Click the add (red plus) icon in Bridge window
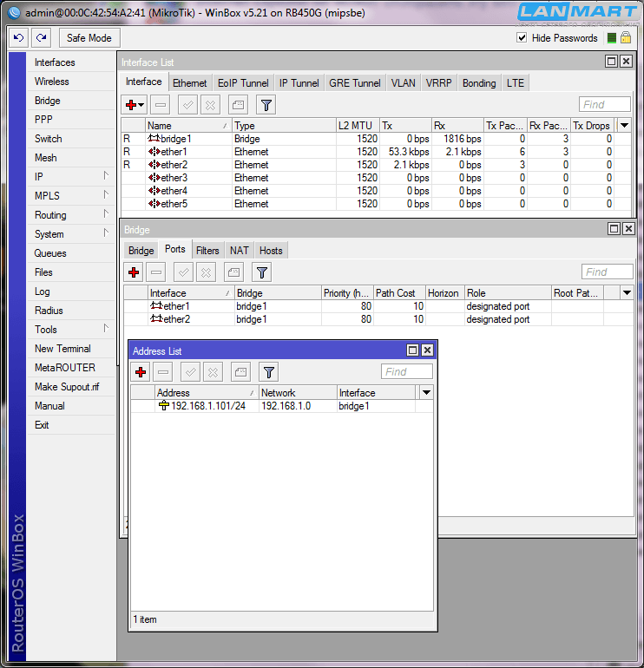Image resolution: width=644 pixels, height=668 pixels. 134,272
